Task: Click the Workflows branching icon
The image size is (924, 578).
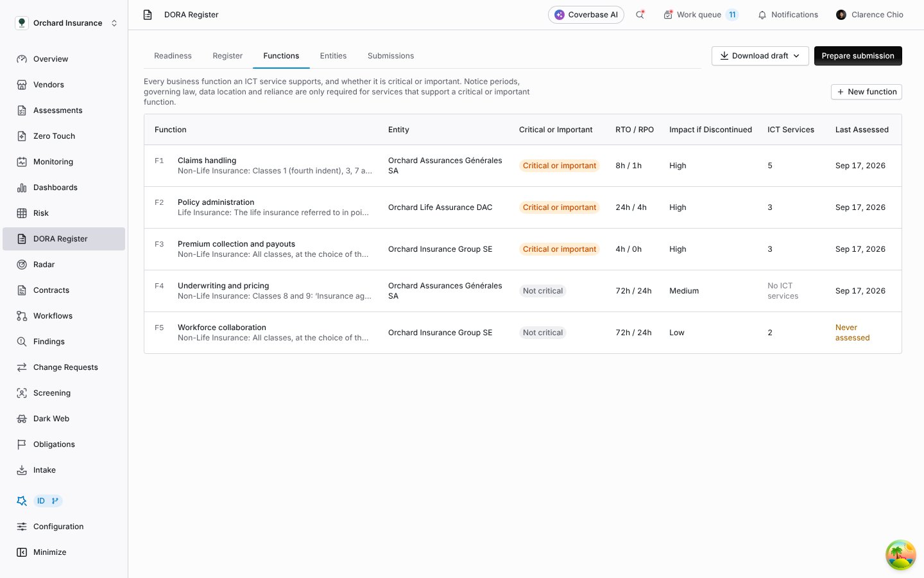Action: (22, 316)
